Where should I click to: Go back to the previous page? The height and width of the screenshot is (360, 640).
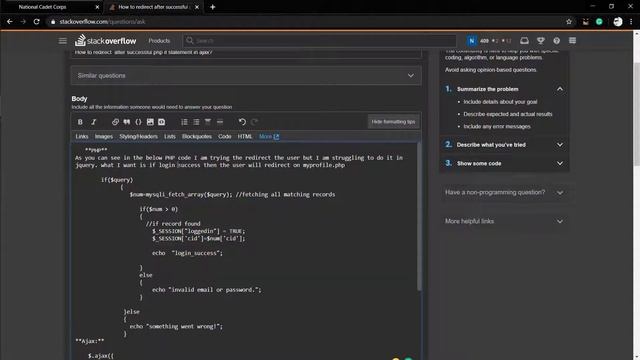(10, 22)
